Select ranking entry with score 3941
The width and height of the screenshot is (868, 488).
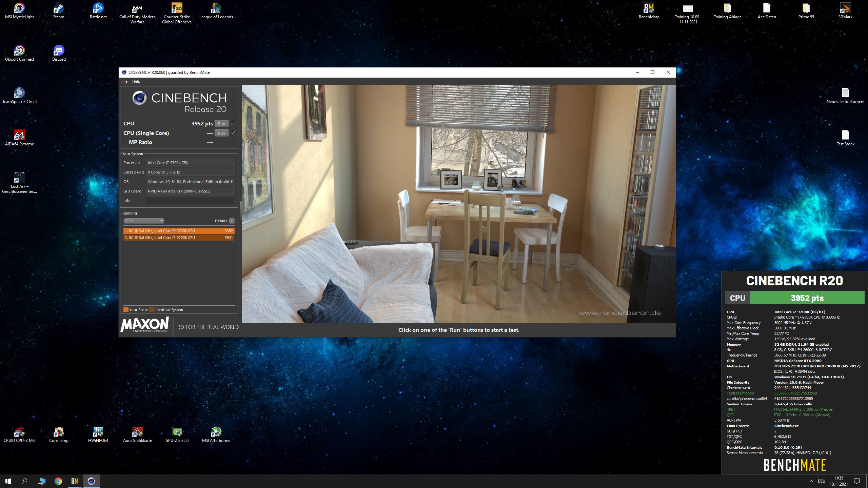[179, 238]
